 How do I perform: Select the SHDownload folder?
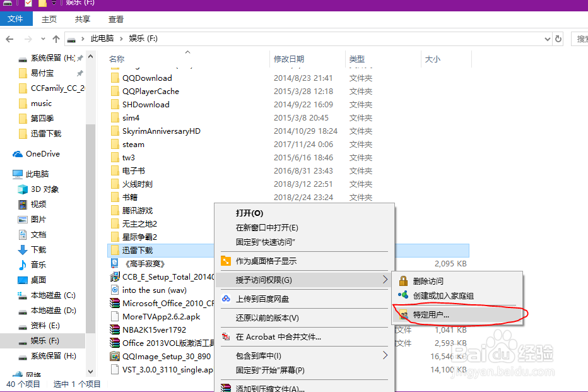(x=146, y=105)
